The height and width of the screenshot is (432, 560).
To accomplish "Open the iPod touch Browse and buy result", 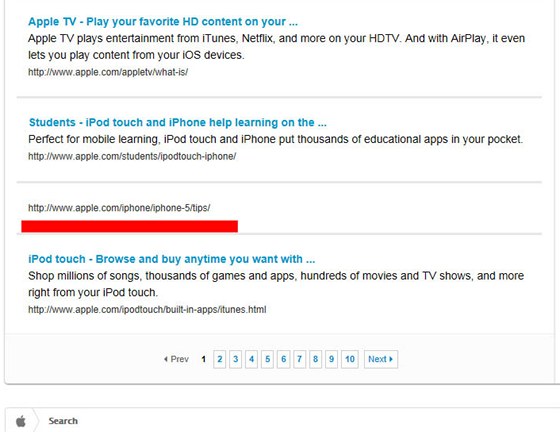I will (x=171, y=259).
